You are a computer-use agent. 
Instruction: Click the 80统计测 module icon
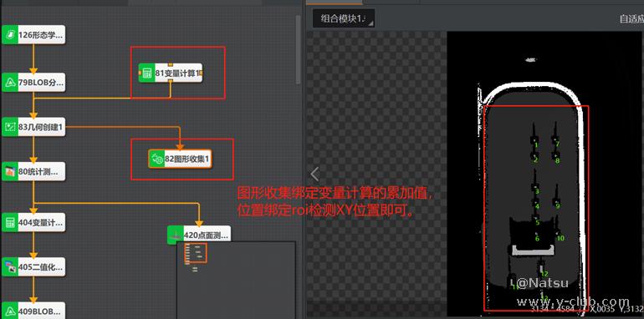10,172
